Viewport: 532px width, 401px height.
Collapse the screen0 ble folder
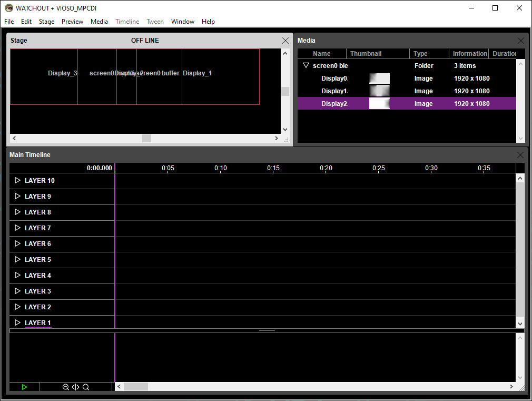pos(306,66)
